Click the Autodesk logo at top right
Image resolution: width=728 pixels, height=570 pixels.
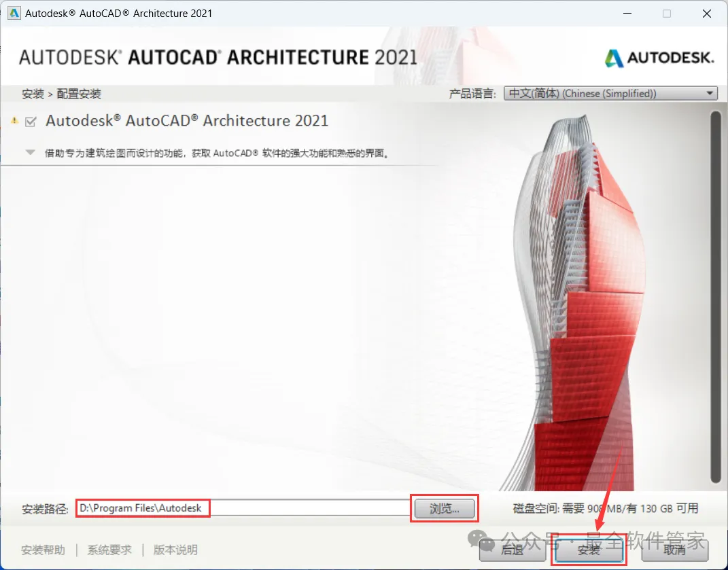[659, 58]
